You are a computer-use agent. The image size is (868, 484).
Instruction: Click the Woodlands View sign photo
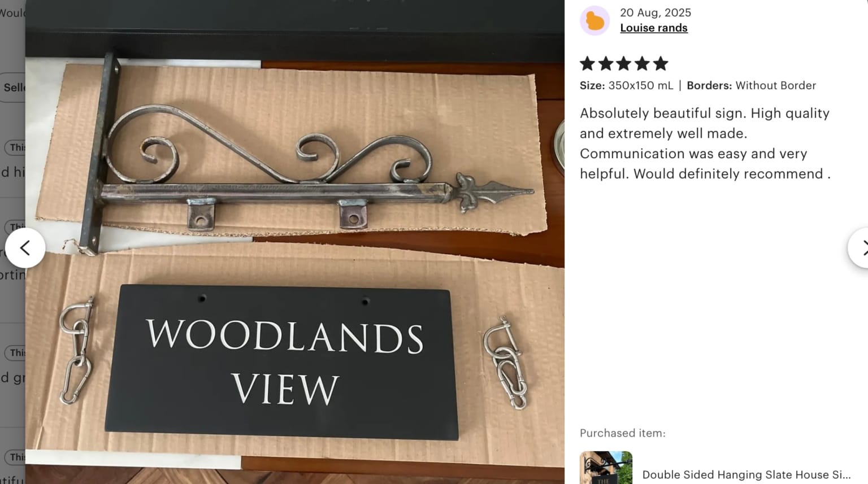tap(294, 242)
